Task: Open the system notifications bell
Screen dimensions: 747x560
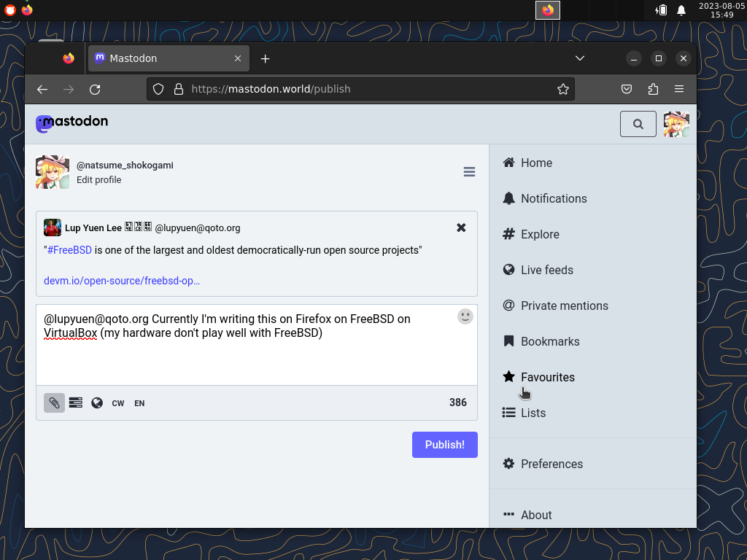Action: pyautogui.click(x=681, y=10)
